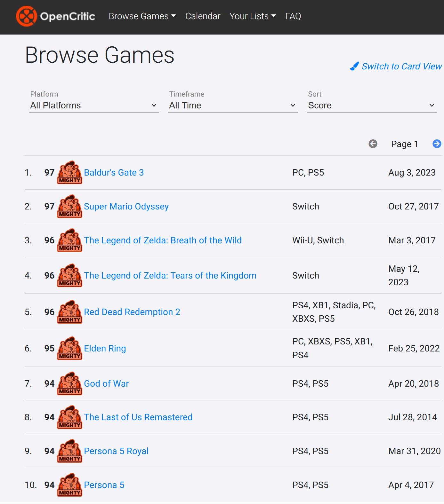This screenshot has width=444, height=504.
Task: Click the Browse Games page heading
Action: [100, 55]
